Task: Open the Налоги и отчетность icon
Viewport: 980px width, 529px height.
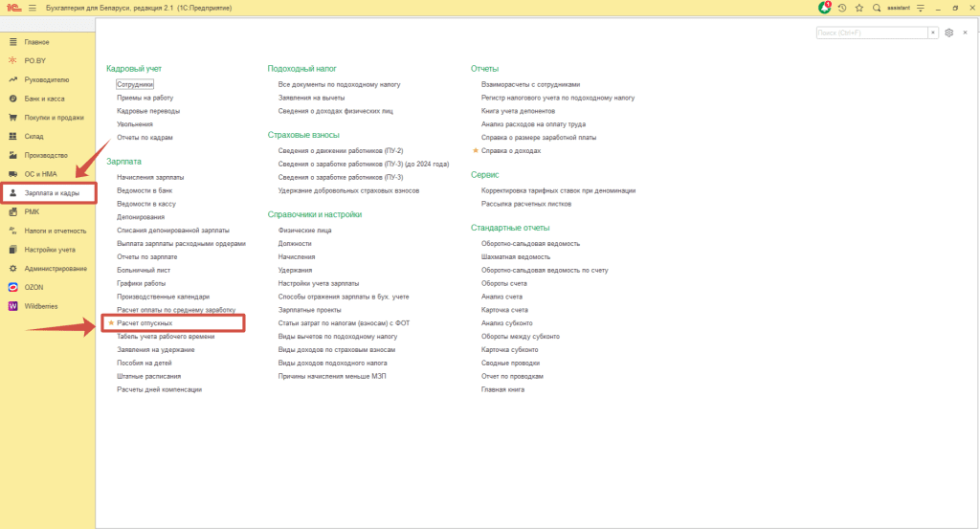Action: tap(12, 231)
